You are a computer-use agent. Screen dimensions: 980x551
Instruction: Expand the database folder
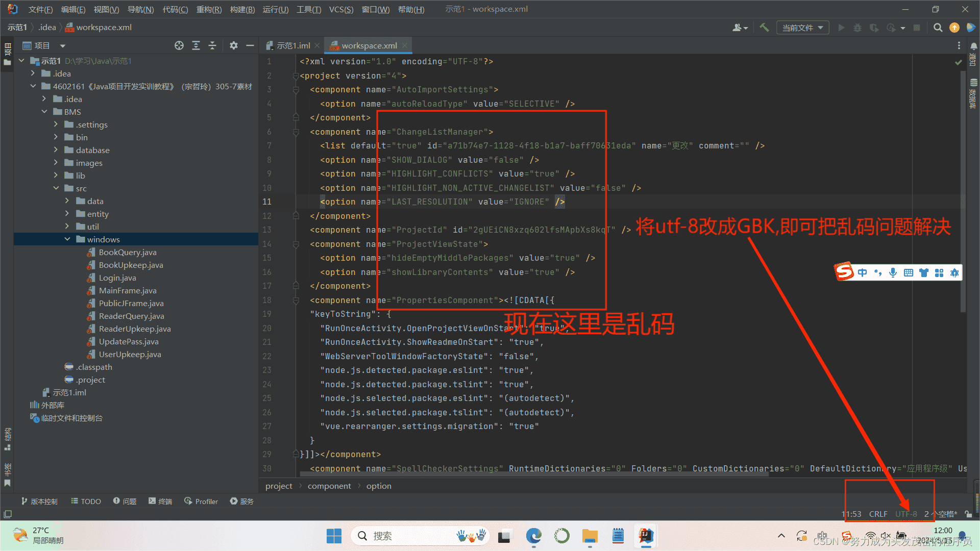tap(56, 150)
